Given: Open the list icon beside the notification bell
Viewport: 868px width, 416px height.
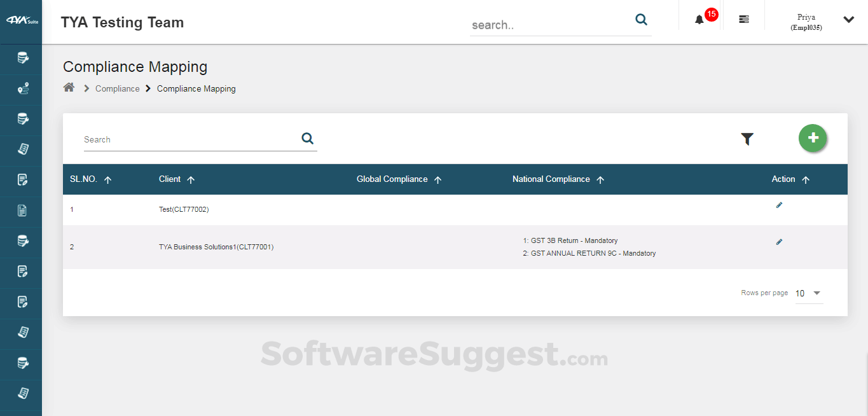Looking at the screenshot, I should pos(743,19).
